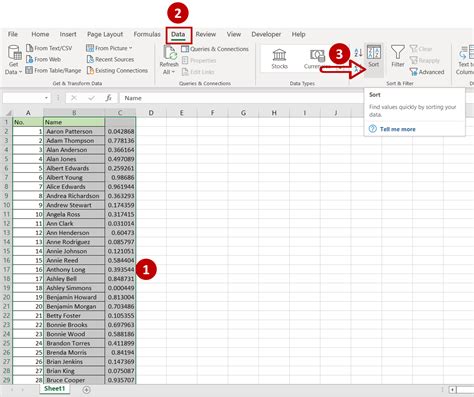474x397 pixels.
Task: Select column C header
Action: (x=120, y=113)
